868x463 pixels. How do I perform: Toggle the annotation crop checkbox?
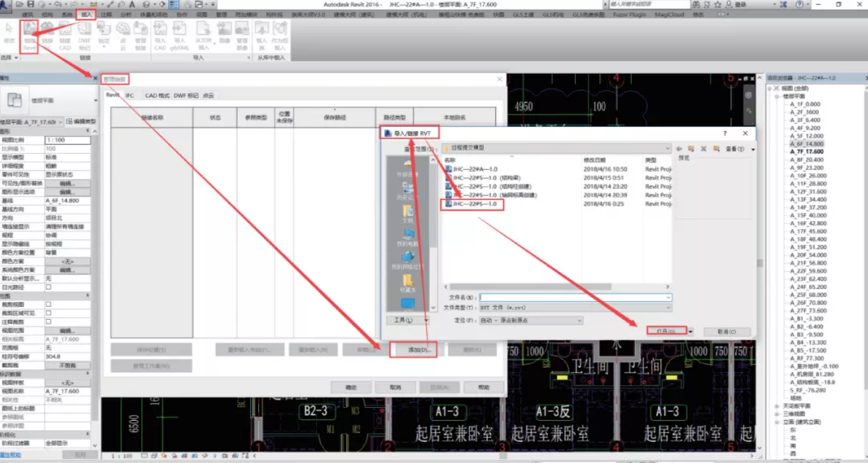(49, 321)
